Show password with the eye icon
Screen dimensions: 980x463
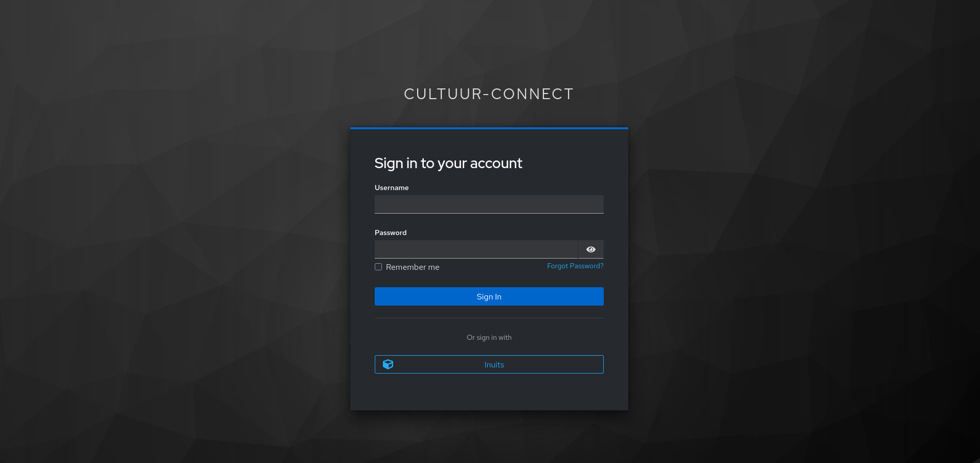pyautogui.click(x=590, y=249)
